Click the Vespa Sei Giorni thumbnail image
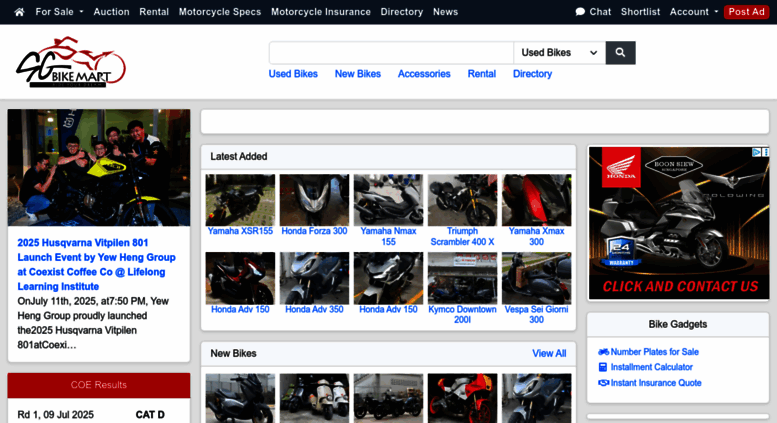The image size is (777, 423). pos(536,278)
